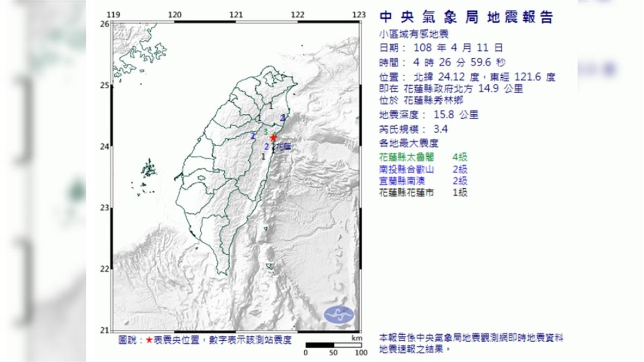Select the 花蓮 label on the map
Viewport: 644px width, 362px height.
click(x=284, y=146)
